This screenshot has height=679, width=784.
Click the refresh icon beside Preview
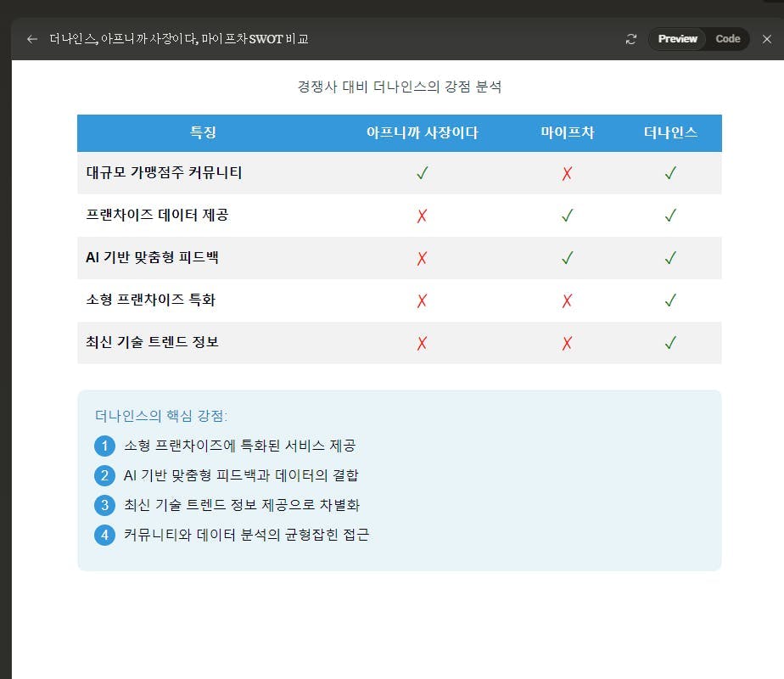(631, 39)
